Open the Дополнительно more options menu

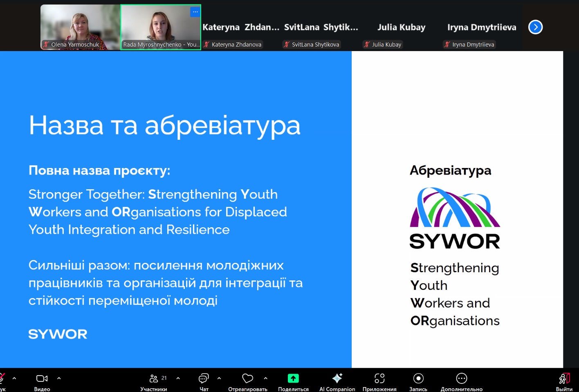pyautogui.click(x=461, y=379)
